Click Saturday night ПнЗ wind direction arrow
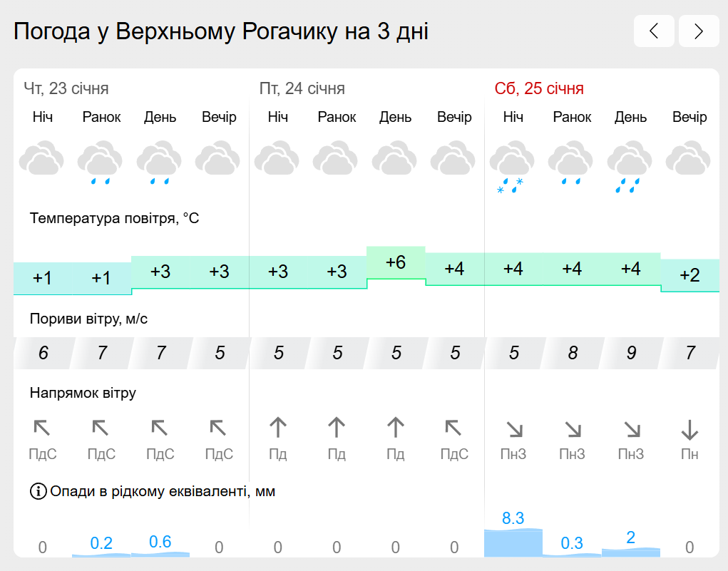Image resolution: width=728 pixels, height=571 pixels. pos(513,428)
